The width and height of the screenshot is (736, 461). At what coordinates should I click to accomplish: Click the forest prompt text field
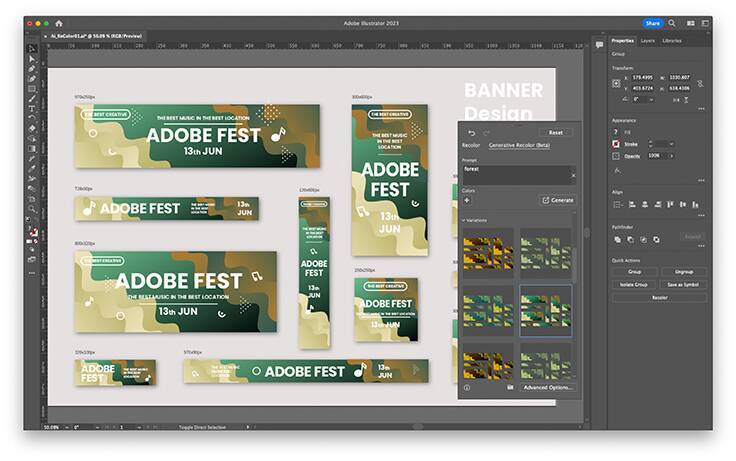coord(515,172)
